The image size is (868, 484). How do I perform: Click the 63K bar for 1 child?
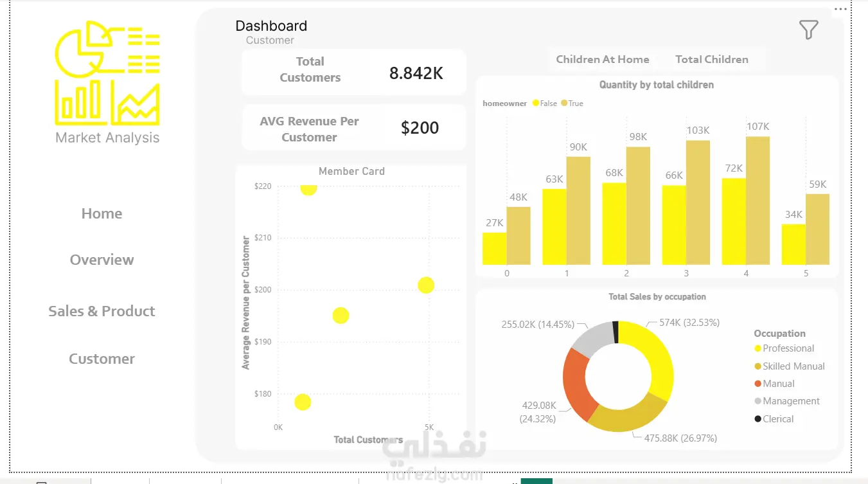[554, 227]
